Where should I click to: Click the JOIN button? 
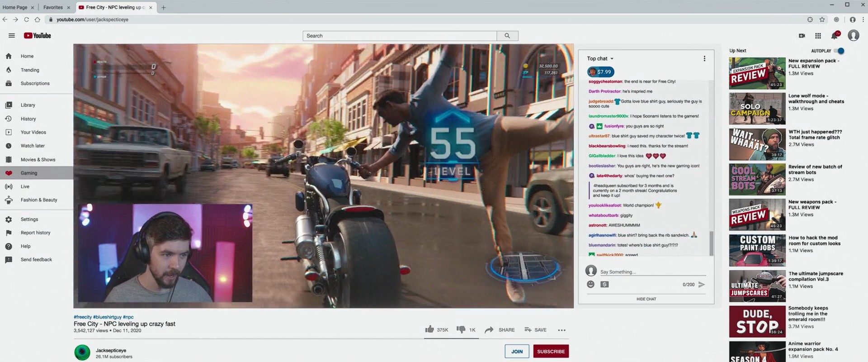[x=517, y=351]
